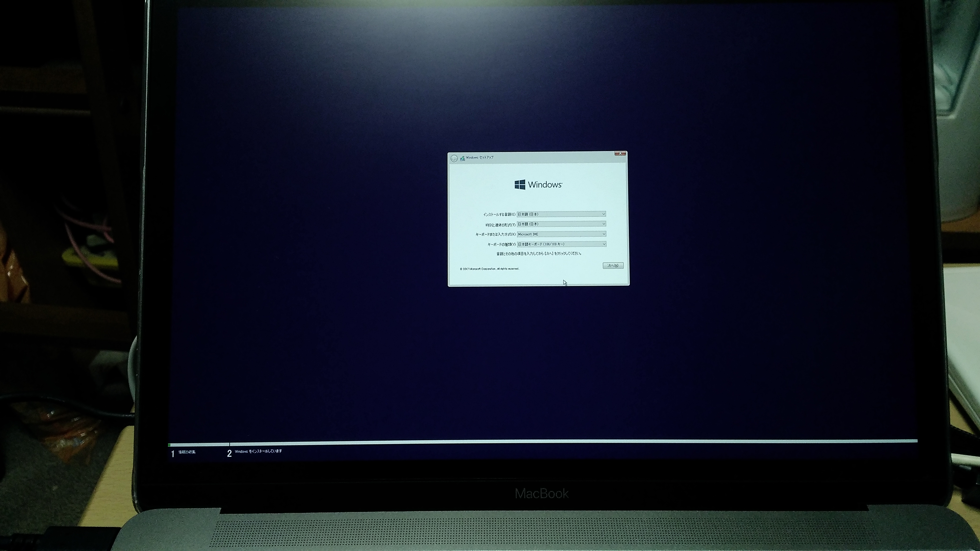
Task: Open the 時刻と通貨の形式 dropdown
Action: (x=561, y=224)
